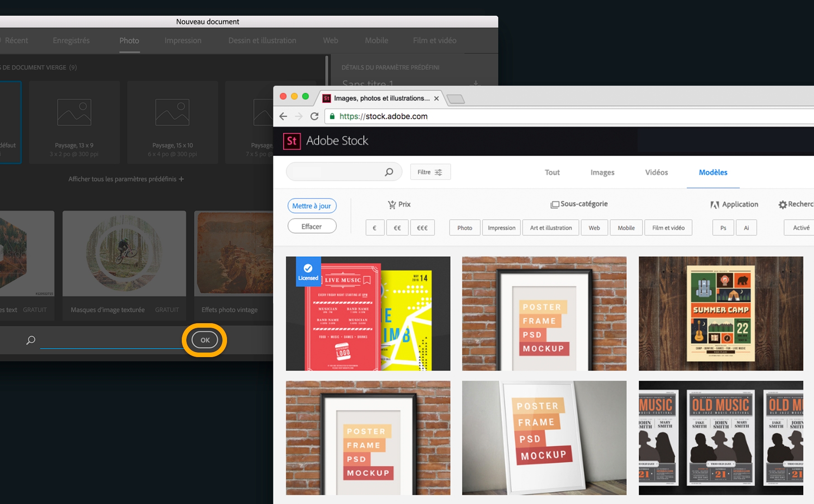Toggle the € price filter

tap(375, 227)
